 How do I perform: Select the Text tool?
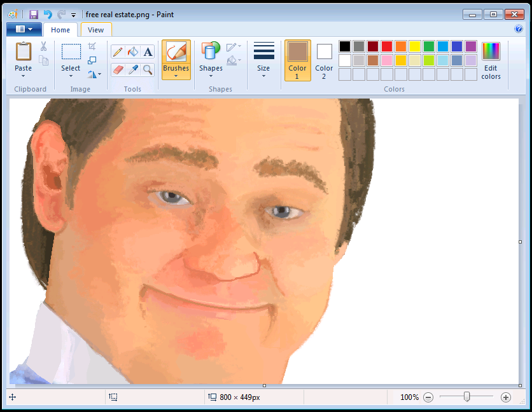(x=148, y=52)
